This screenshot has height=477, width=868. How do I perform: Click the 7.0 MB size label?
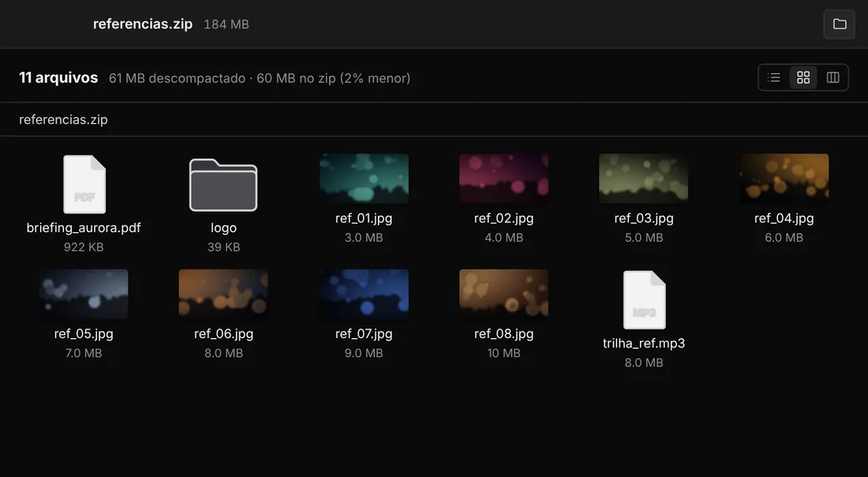coord(84,353)
